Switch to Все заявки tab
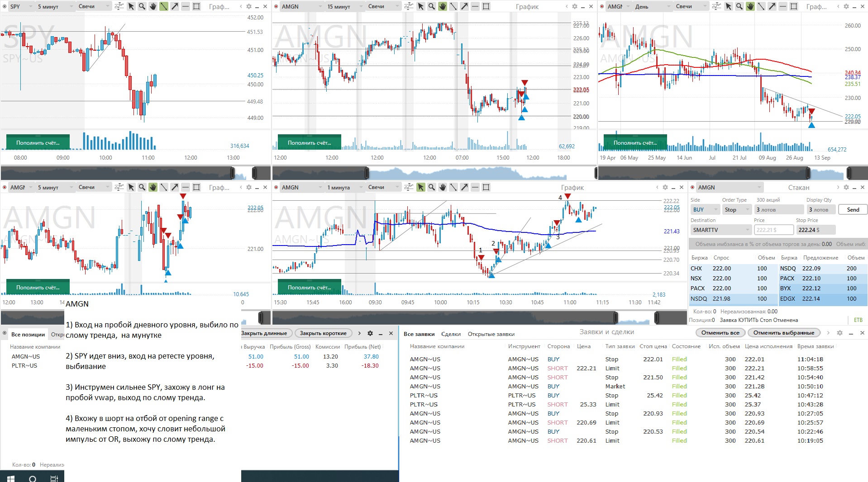The width and height of the screenshot is (868, 482). click(x=419, y=334)
